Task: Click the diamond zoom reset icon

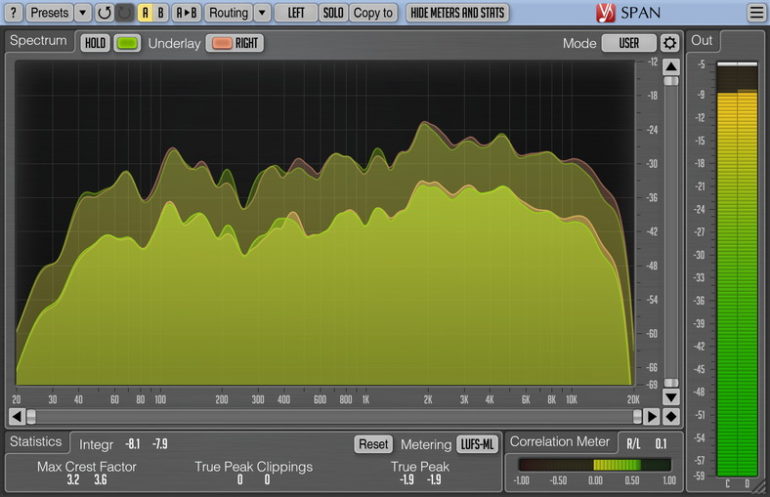Action: [671, 416]
